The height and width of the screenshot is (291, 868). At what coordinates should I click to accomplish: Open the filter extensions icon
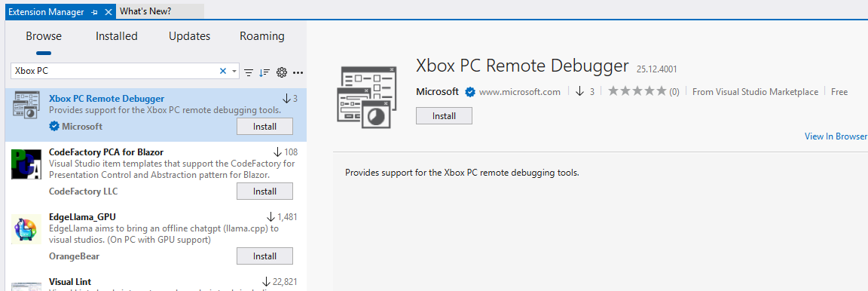pos(249,72)
